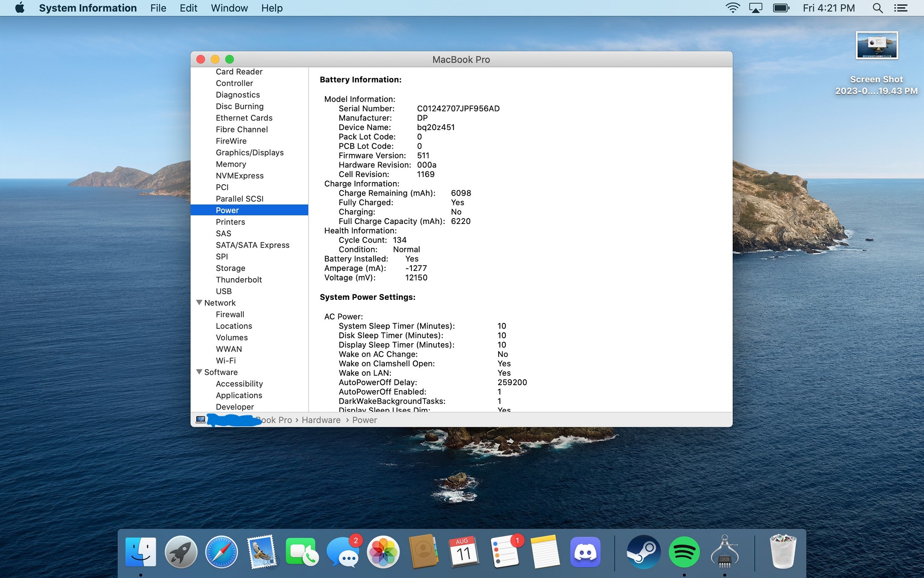Screen dimensions: 924x578
Task: Click Power in the path bar
Action: point(365,420)
